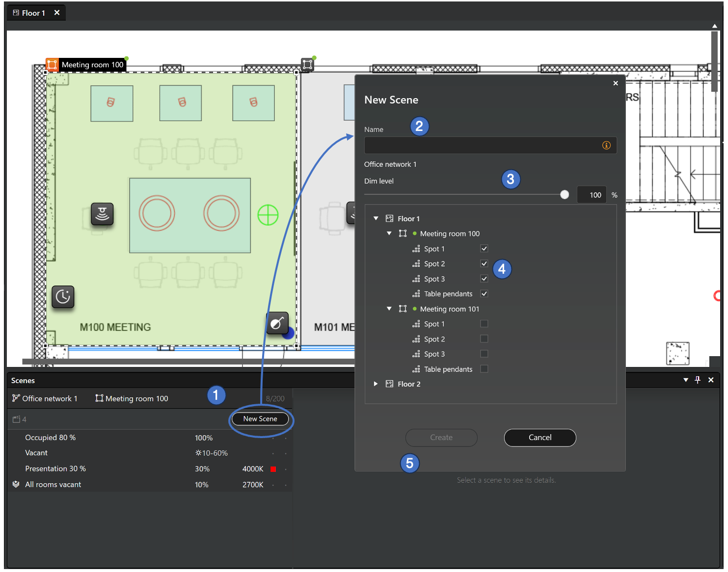The height and width of the screenshot is (572, 728).
Task: Select the grey area icon above room M101
Action: coord(307,64)
